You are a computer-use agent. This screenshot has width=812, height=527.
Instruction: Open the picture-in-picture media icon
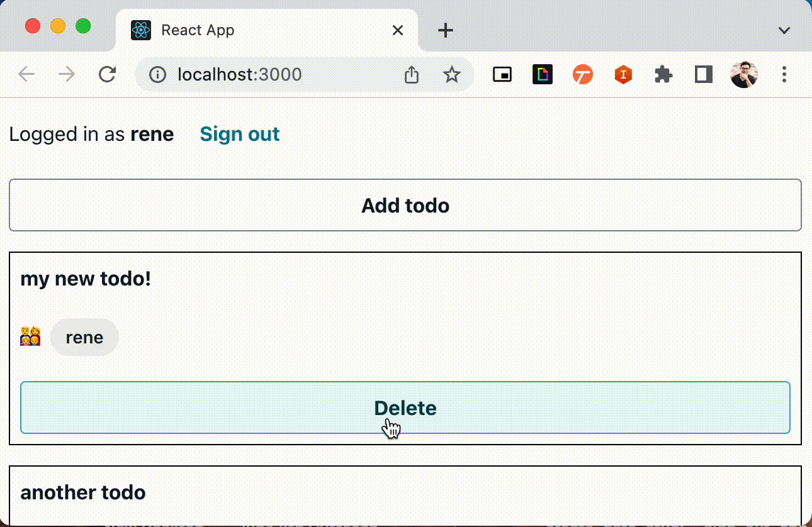[502, 74]
